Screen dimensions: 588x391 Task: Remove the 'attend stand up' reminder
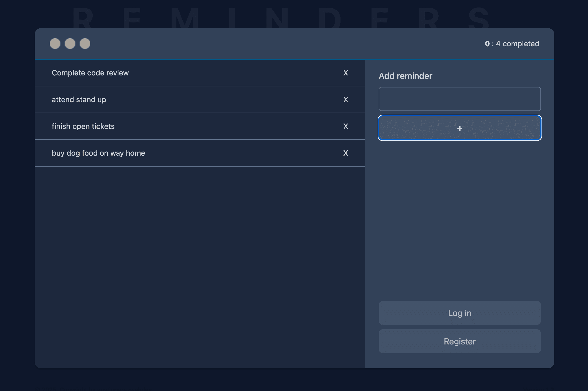346,99
